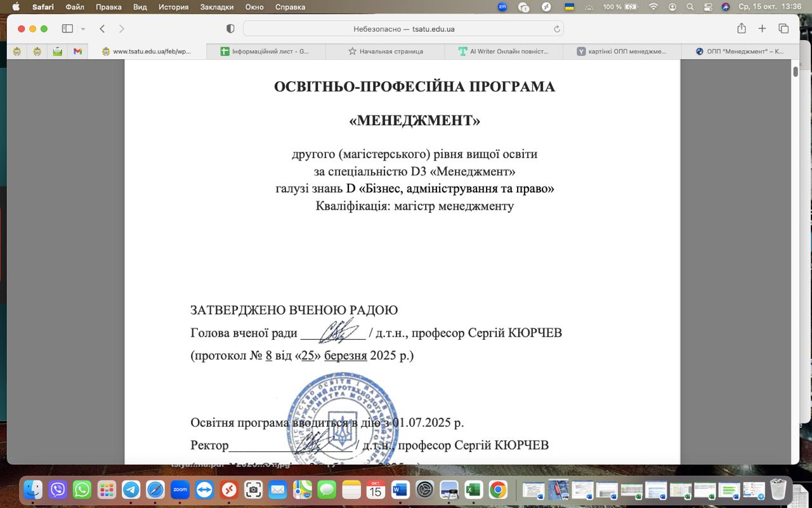This screenshot has width=812, height=508.
Task: Open Telegram from the Dock
Action: coord(131,490)
